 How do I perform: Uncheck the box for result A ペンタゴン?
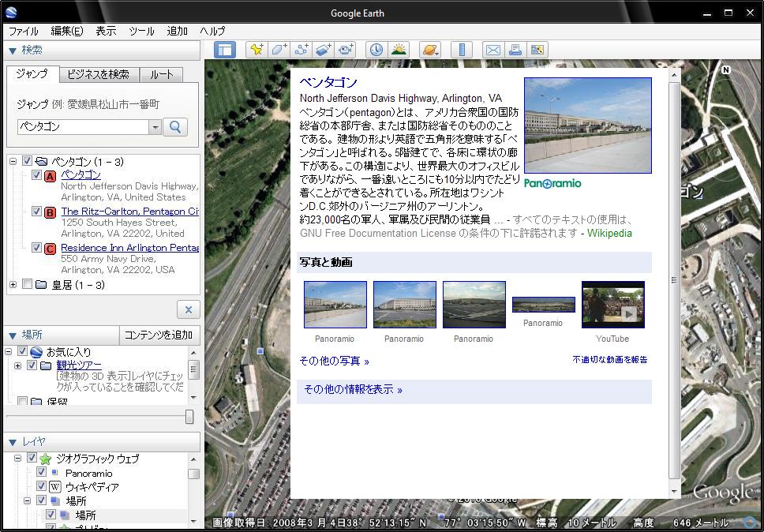36,174
